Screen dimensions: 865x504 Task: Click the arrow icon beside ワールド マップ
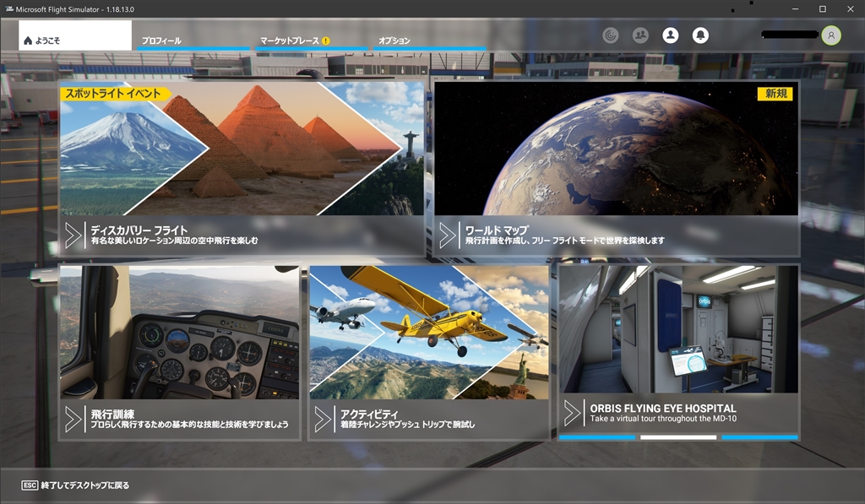tap(448, 236)
